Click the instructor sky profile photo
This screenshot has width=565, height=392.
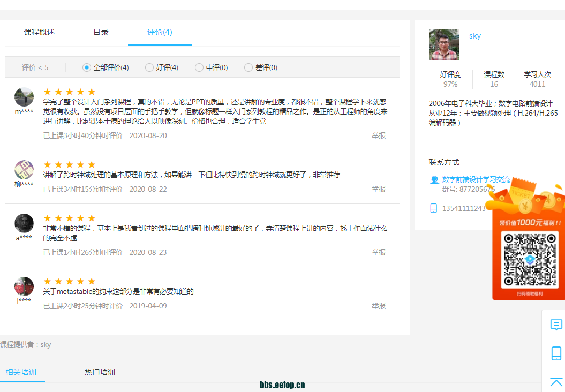pos(444,44)
